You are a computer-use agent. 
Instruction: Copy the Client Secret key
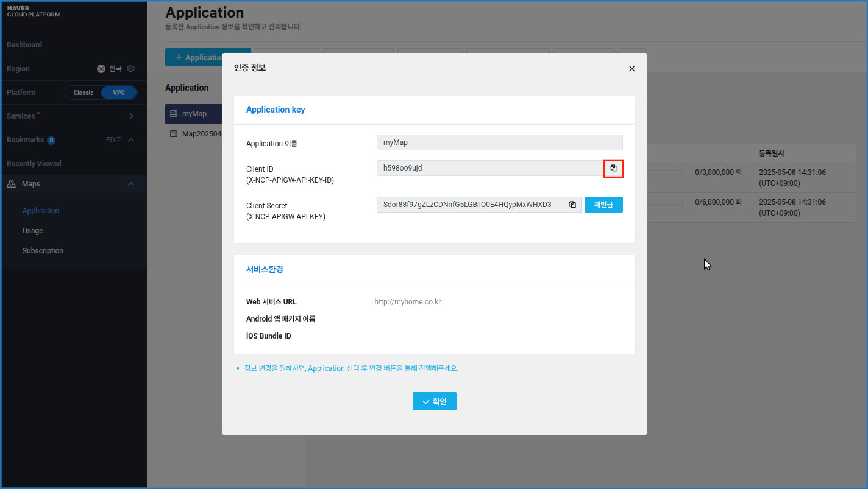[572, 205]
